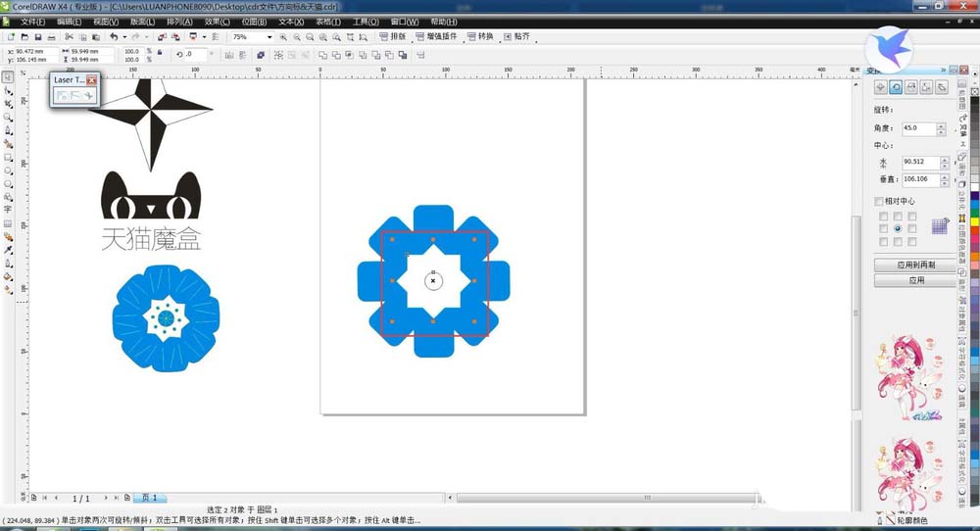980x531 pixels.
Task: Switch to the 页 1 page tab
Action: (150, 498)
